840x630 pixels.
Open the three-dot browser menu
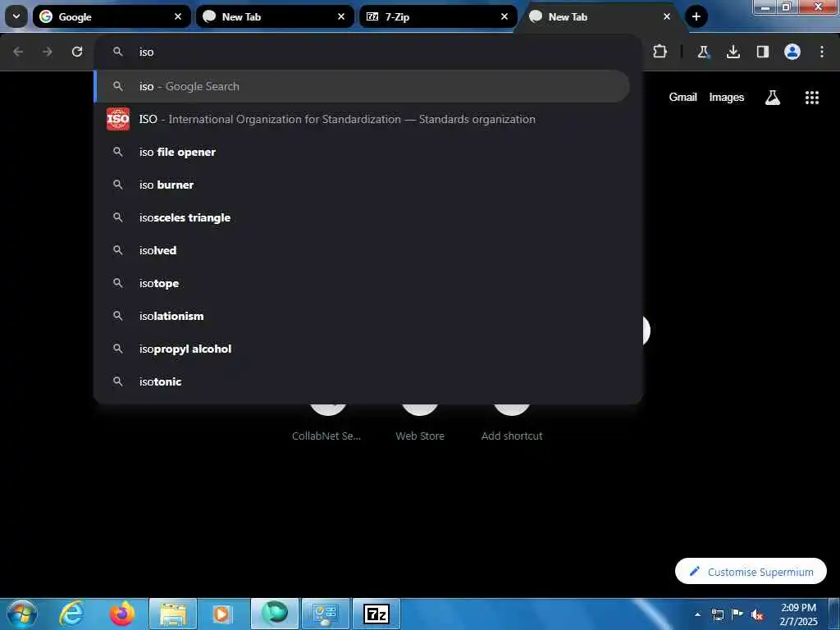[x=822, y=52]
